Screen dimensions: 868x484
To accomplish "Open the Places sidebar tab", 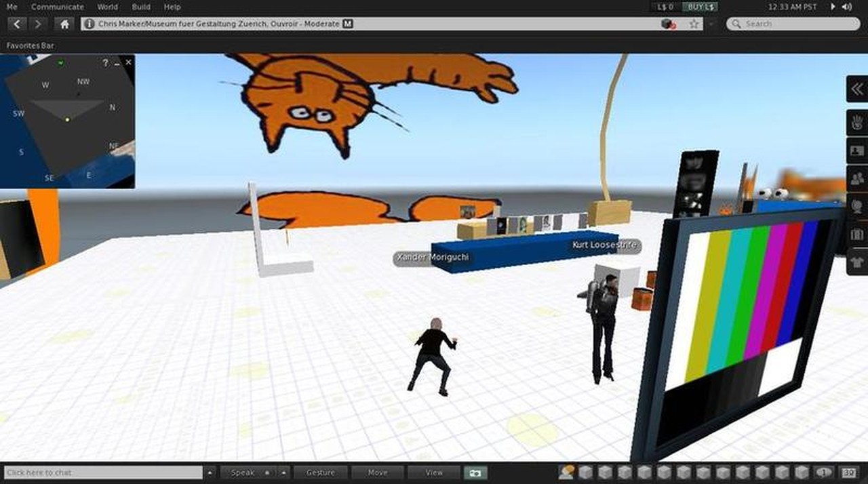I will (857, 206).
